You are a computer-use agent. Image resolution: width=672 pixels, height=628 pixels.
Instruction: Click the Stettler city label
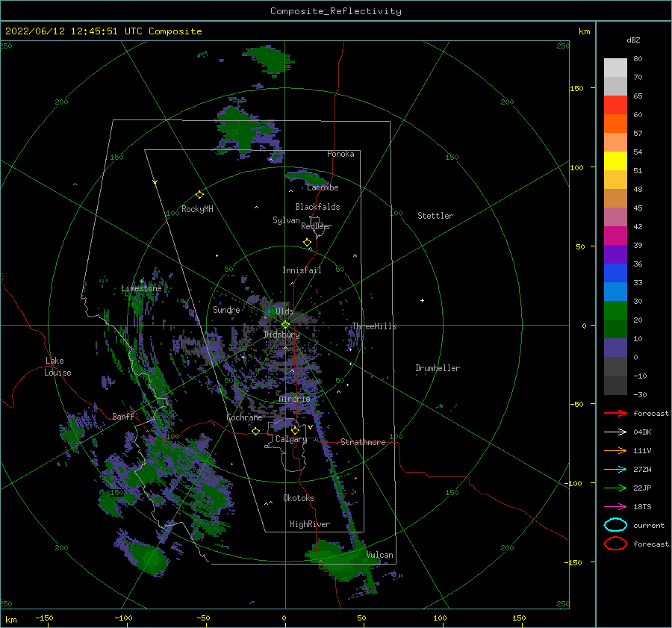click(435, 216)
